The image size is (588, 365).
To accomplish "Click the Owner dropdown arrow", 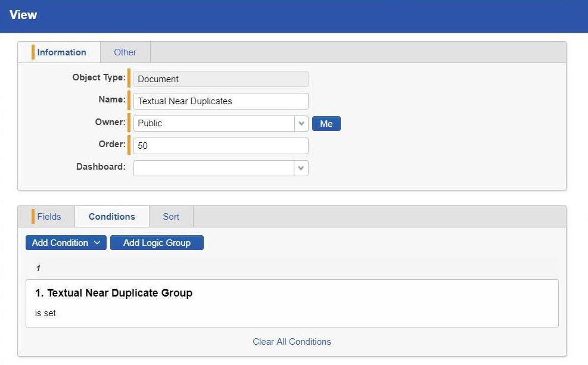I will click(x=301, y=123).
